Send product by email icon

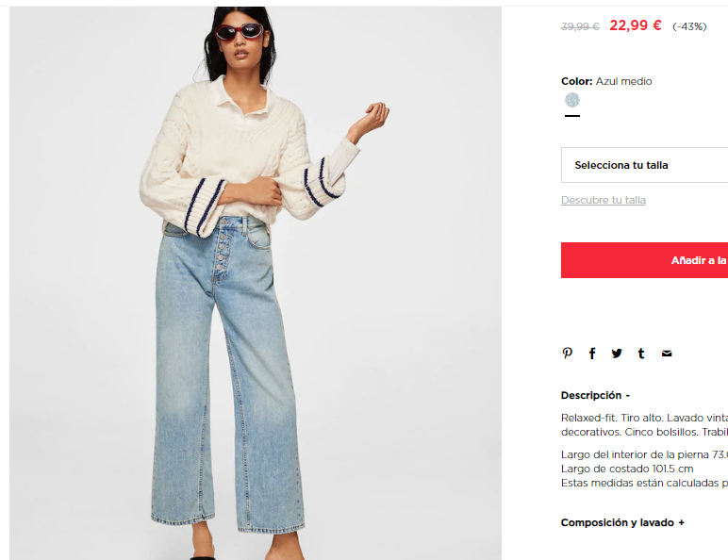667,354
